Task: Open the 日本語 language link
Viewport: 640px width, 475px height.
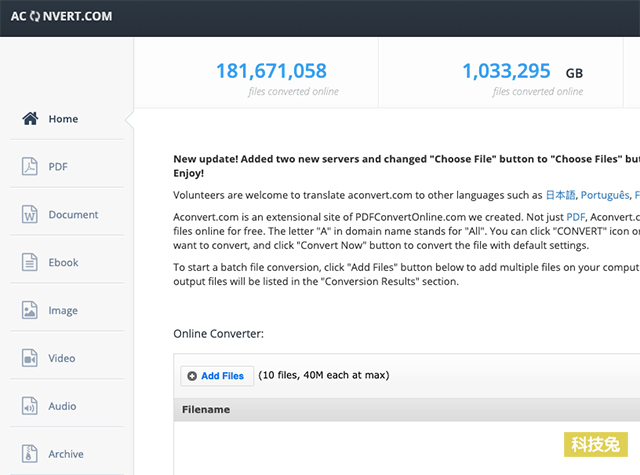Action: (x=560, y=195)
